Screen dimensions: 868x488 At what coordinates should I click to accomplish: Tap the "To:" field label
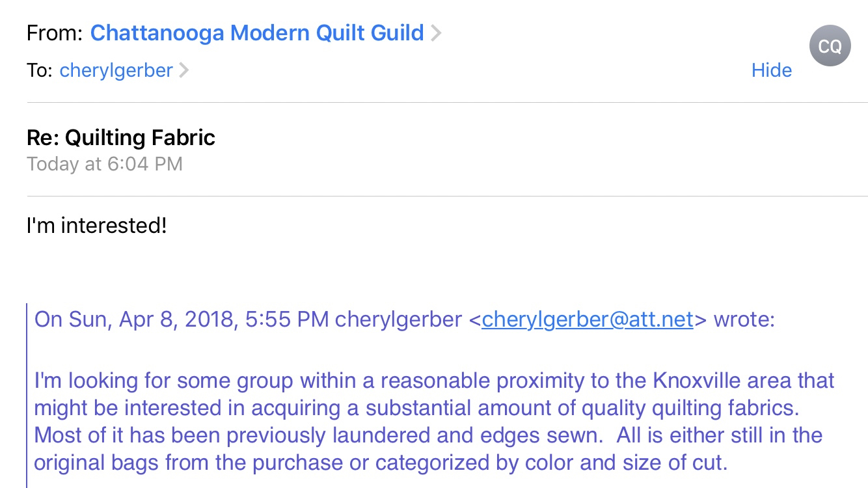[x=39, y=70]
